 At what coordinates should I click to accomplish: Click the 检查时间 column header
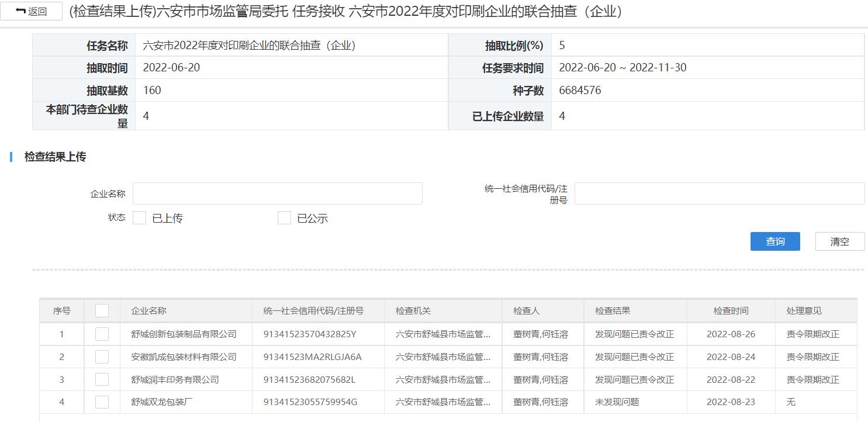click(731, 311)
